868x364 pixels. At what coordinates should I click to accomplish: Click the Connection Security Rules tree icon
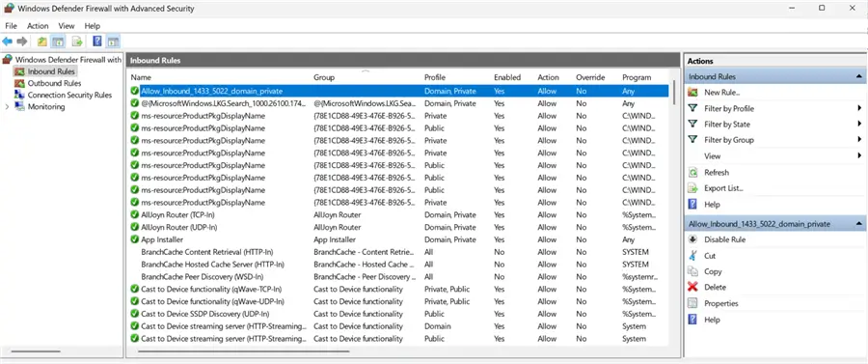tap(19, 95)
